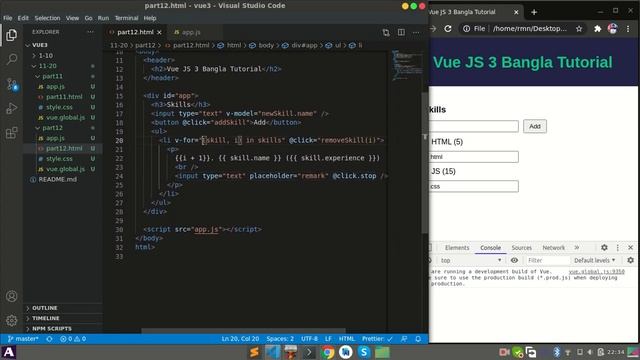Show more DevTools tabs chevron
The width and height of the screenshot is (640, 360).
[576, 247]
